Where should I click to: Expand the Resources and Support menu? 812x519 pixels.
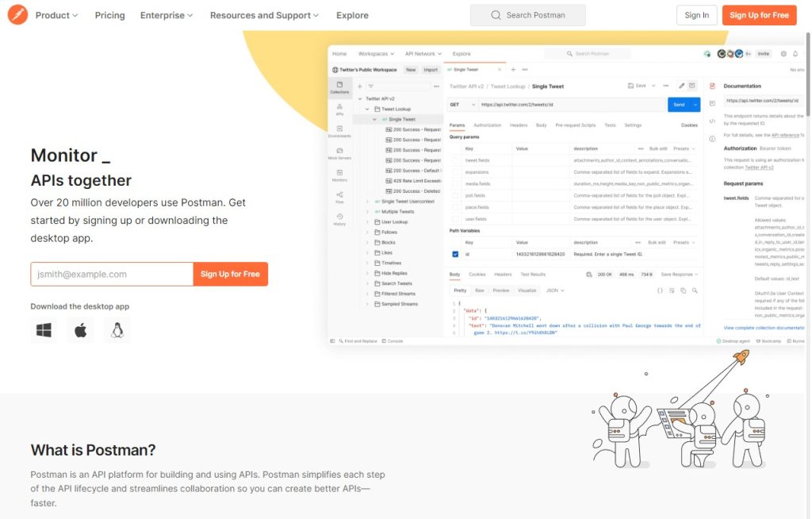[264, 15]
